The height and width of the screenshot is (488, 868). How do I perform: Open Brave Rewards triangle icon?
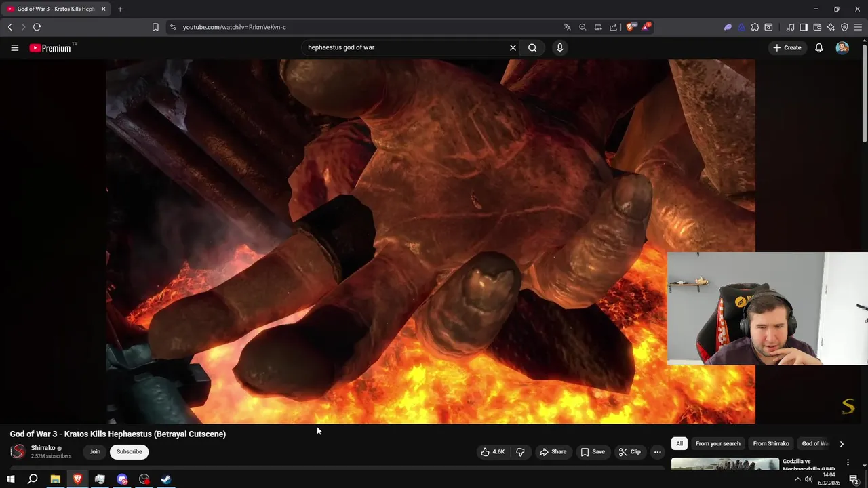click(x=646, y=27)
